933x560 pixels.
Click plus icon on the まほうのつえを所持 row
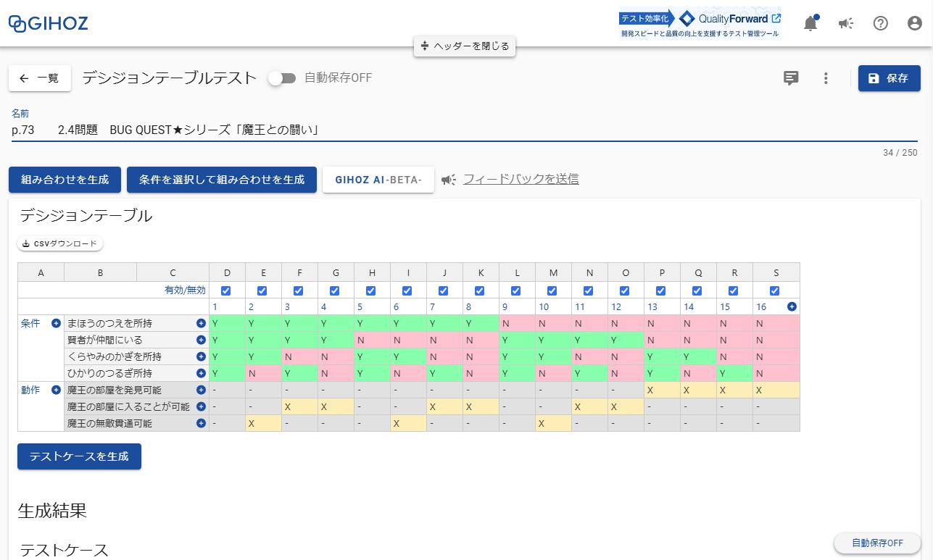click(x=201, y=323)
